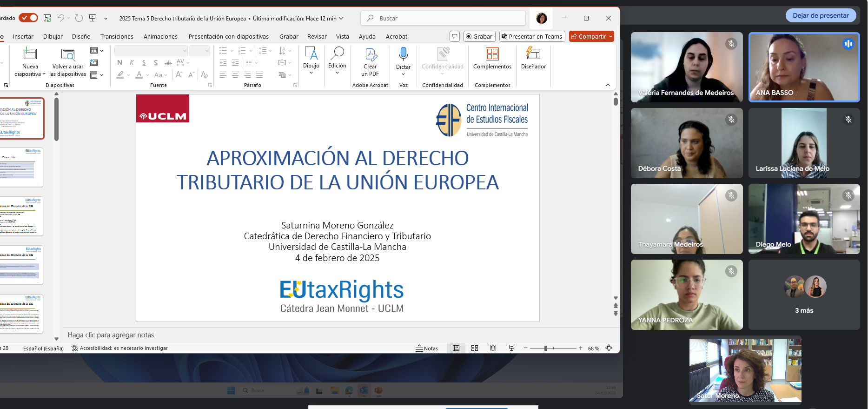
Task: Switch to Transiciones tab
Action: (x=117, y=36)
